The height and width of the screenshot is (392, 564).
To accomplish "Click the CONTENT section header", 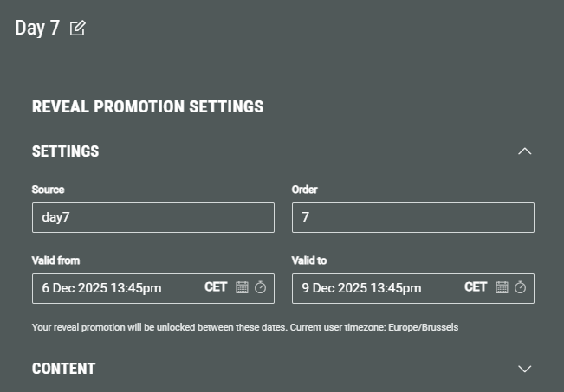I will pos(63,369).
